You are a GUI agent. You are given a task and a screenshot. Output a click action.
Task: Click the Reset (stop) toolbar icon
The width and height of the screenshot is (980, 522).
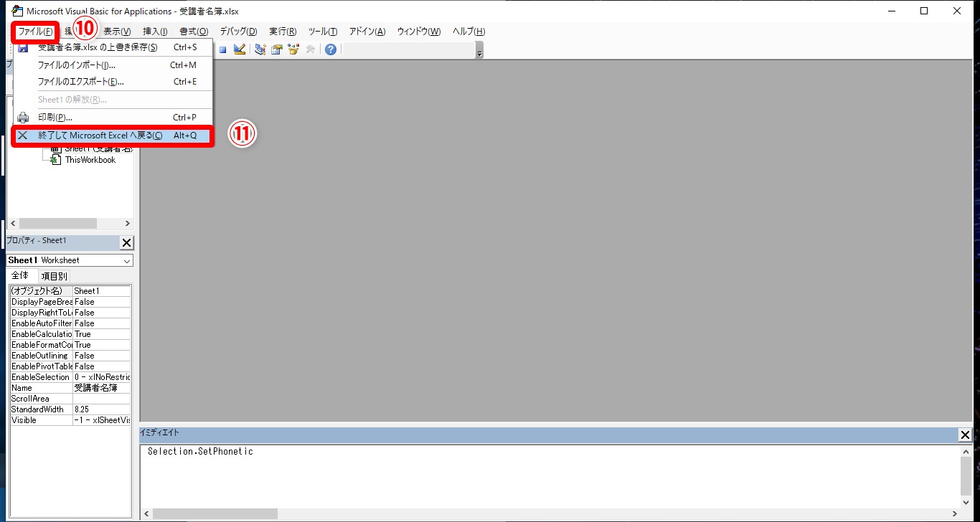(223, 49)
